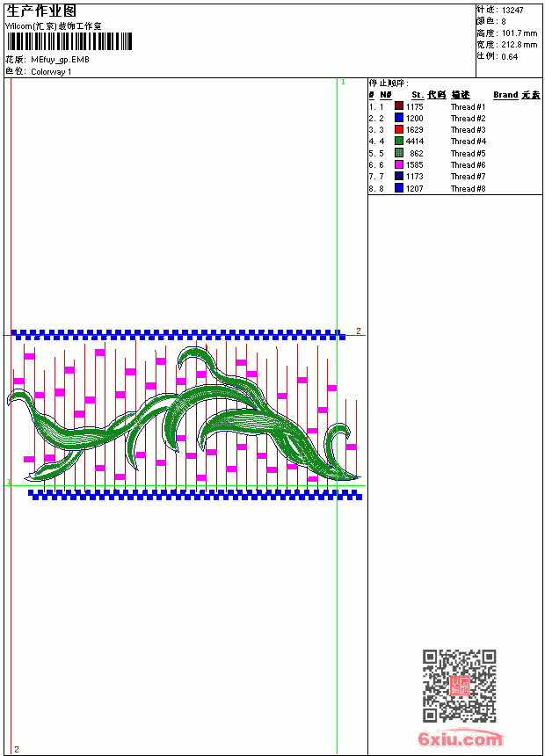Click the Colorway 1 label
The width and height of the screenshot is (545, 756).
click(51, 72)
